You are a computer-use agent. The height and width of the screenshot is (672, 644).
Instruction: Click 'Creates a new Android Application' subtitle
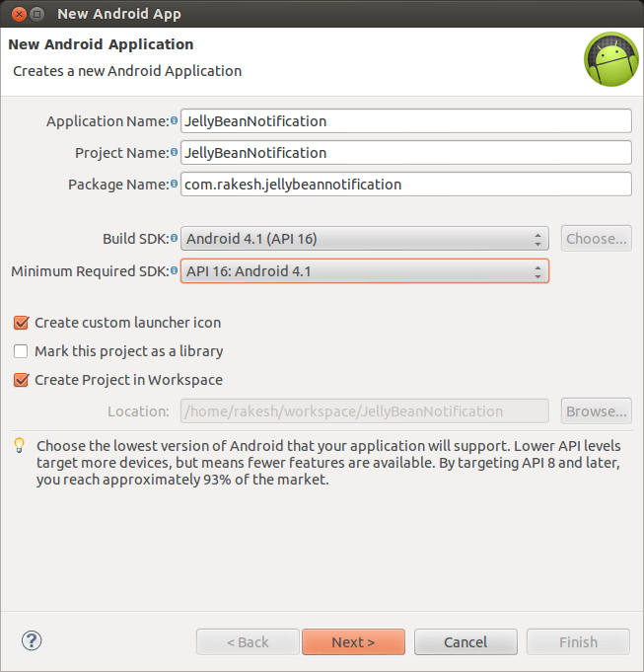coord(127,71)
